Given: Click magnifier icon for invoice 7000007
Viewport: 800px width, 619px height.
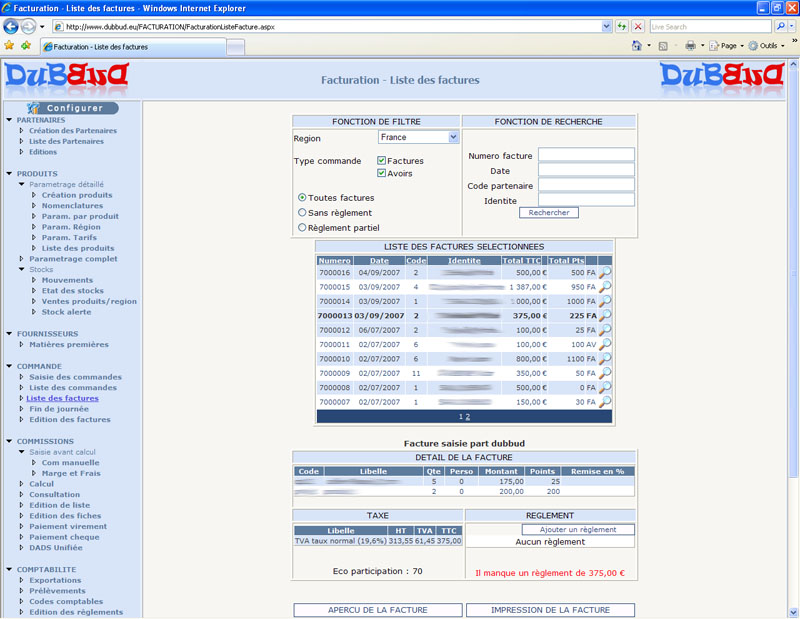Looking at the screenshot, I should (x=604, y=402).
